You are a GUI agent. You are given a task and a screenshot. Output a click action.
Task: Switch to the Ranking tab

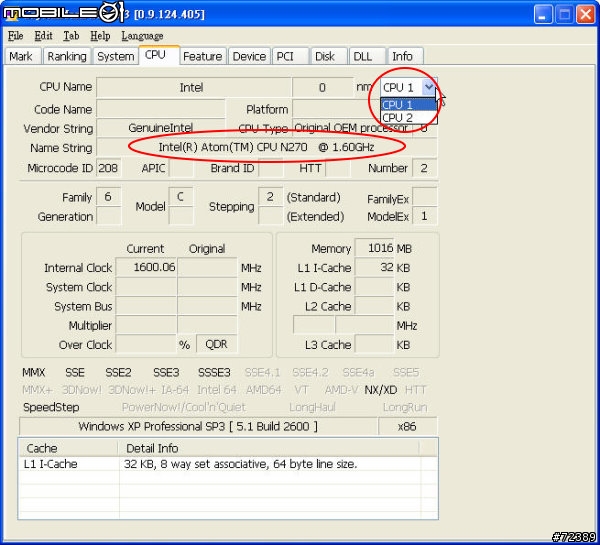pyautogui.click(x=67, y=57)
